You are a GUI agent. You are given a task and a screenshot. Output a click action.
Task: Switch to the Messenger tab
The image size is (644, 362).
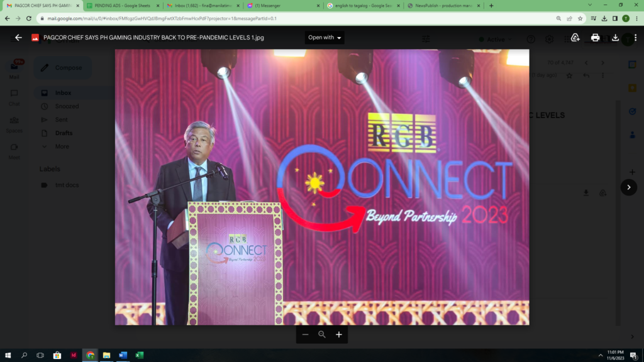(x=284, y=6)
